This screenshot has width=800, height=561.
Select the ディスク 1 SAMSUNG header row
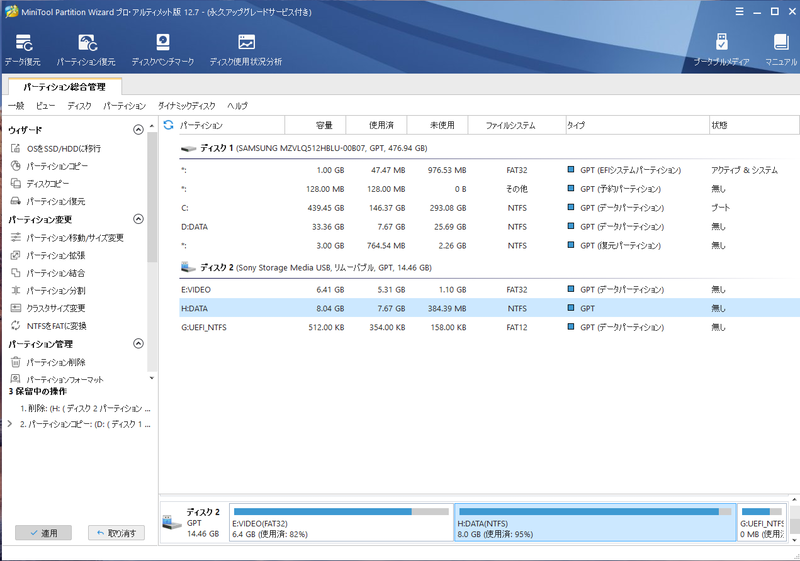(489, 148)
